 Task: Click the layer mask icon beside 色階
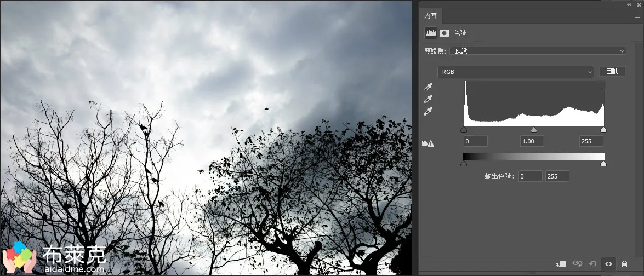tap(444, 33)
